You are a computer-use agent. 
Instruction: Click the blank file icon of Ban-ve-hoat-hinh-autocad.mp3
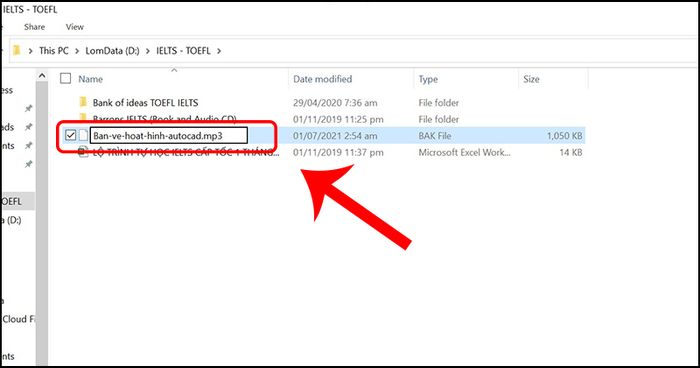pos(83,135)
